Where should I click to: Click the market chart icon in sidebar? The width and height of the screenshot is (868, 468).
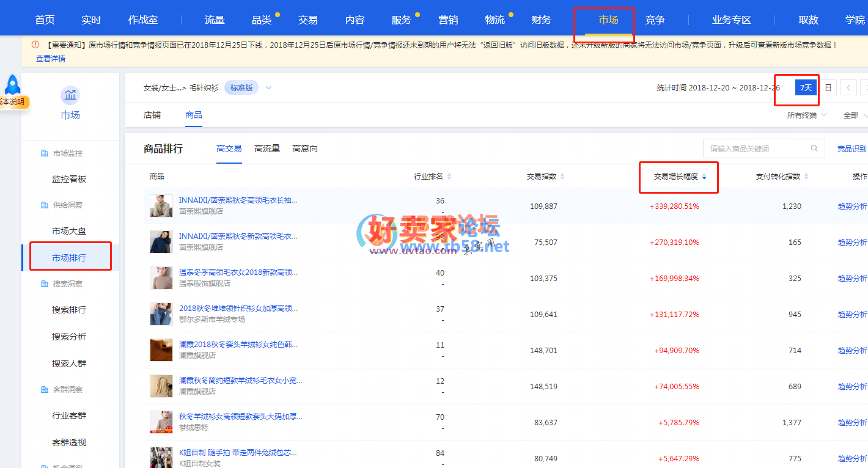pyautogui.click(x=70, y=95)
